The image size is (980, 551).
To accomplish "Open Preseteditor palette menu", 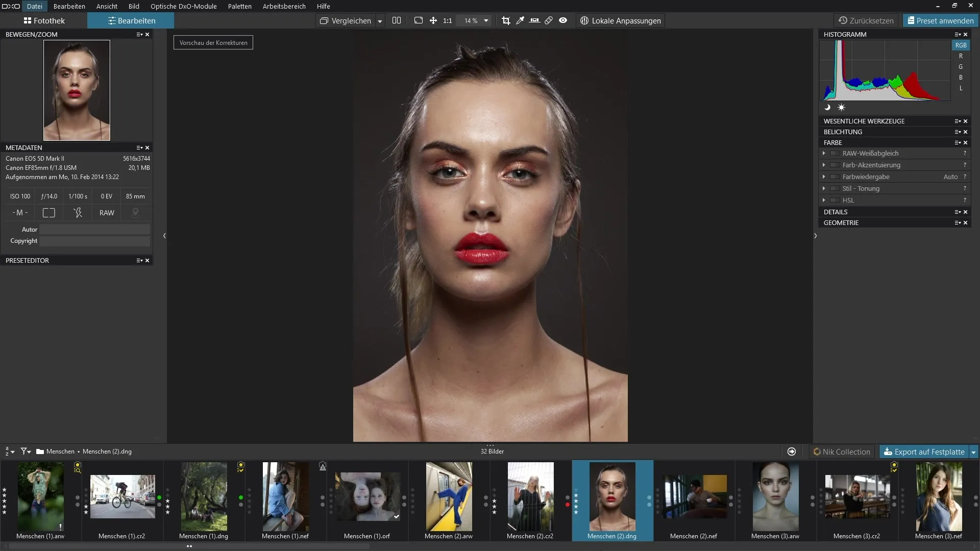I will pyautogui.click(x=139, y=260).
